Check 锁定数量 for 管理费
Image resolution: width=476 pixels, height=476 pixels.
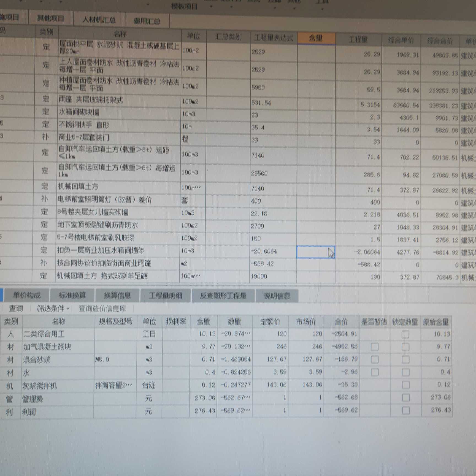tap(405, 397)
